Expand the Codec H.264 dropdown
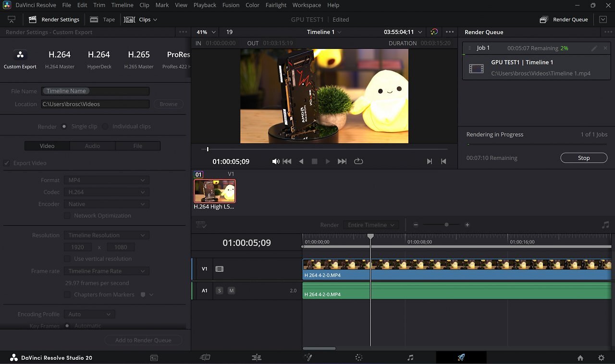 pyautogui.click(x=106, y=192)
